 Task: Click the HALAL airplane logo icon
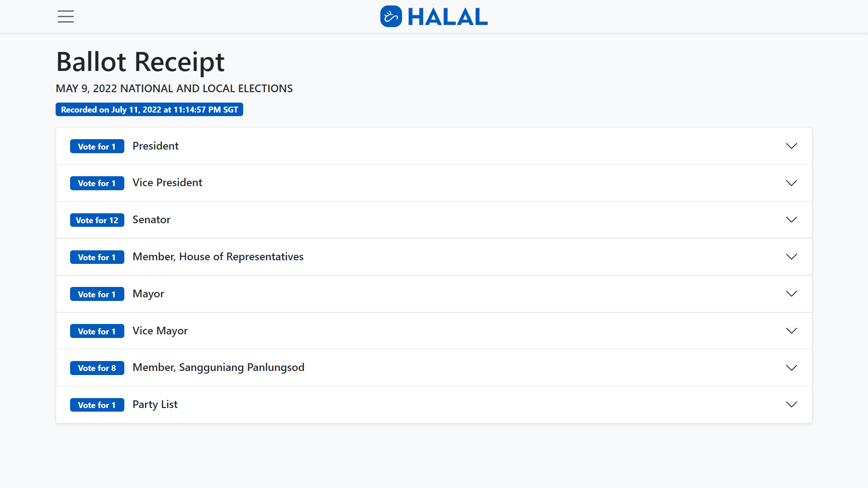pos(391,16)
